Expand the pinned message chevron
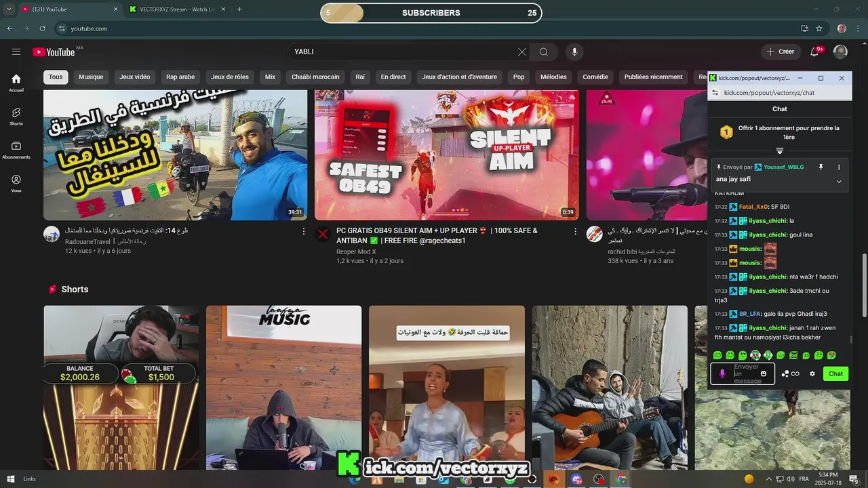This screenshot has height=488, width=868. click(839, 181)
